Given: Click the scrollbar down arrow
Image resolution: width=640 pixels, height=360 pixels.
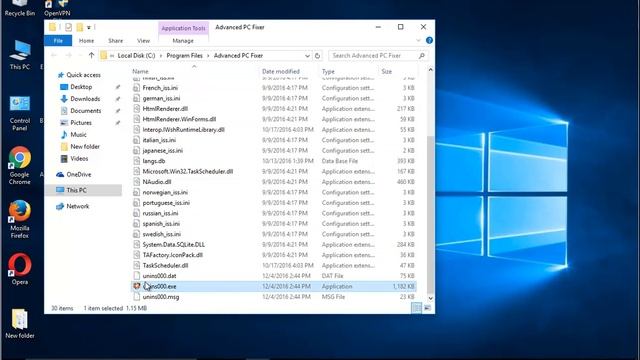Looking at the screenshot, I should point(430,298).
